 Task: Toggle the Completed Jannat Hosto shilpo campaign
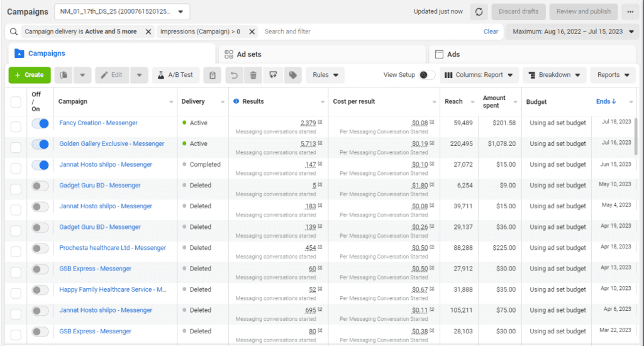click(40, 165)
